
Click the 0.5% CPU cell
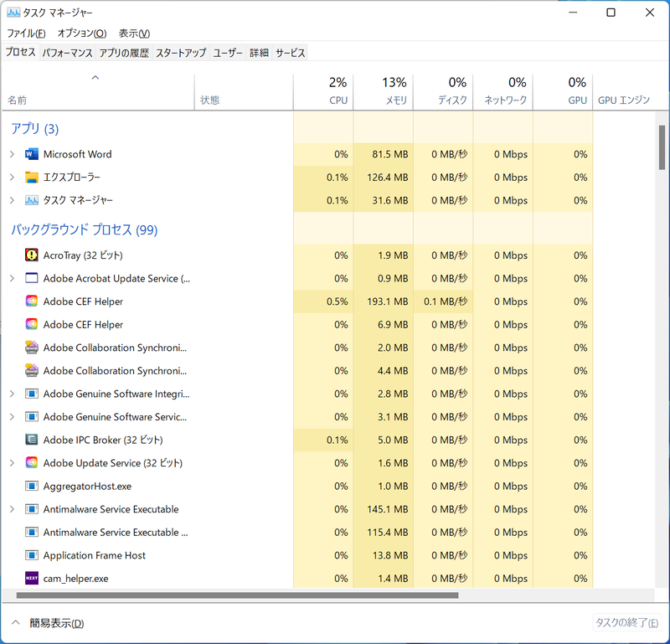coord(323,301)
